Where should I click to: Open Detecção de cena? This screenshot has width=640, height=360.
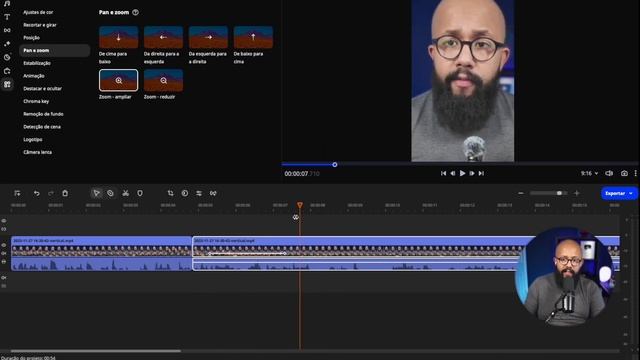point(42,127)
